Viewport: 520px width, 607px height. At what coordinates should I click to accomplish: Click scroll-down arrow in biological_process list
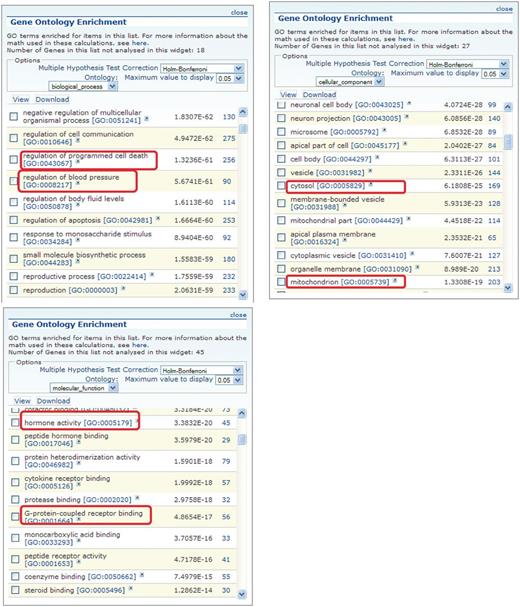click(243, 295)
